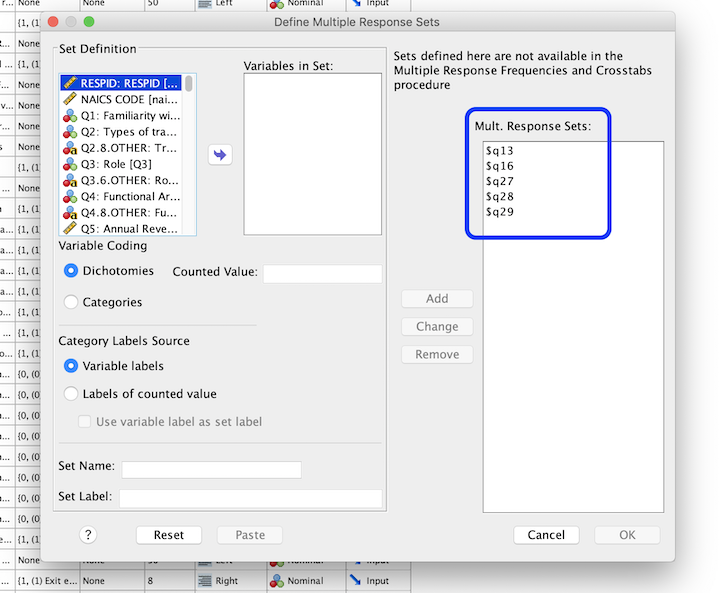Click the string icon beside Q4.8.OTHER

(70, 213)
